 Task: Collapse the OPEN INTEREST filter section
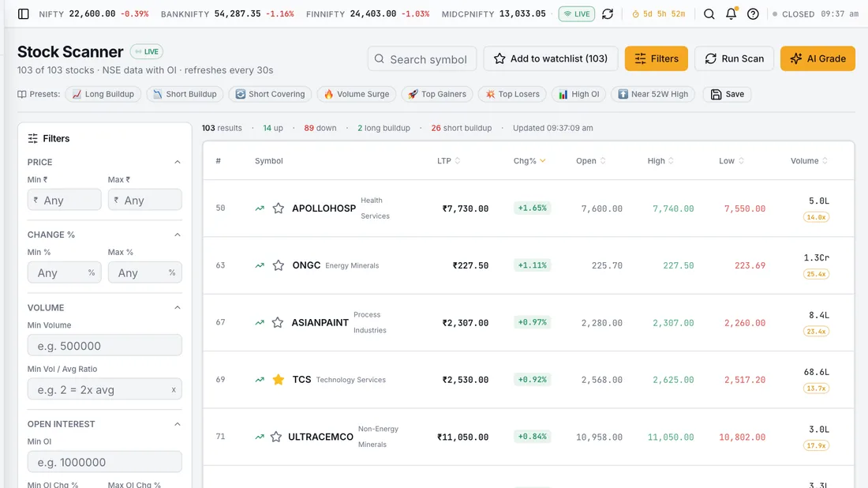pos(177,424)
